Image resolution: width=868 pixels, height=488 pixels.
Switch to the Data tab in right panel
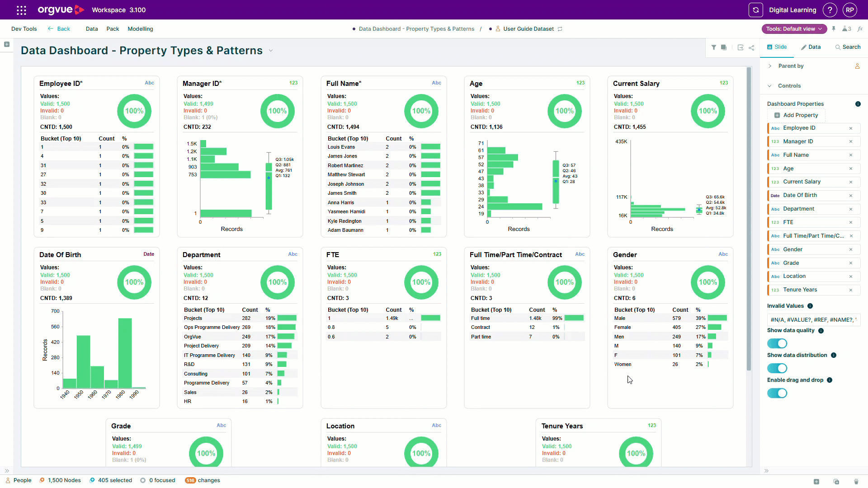811,47
